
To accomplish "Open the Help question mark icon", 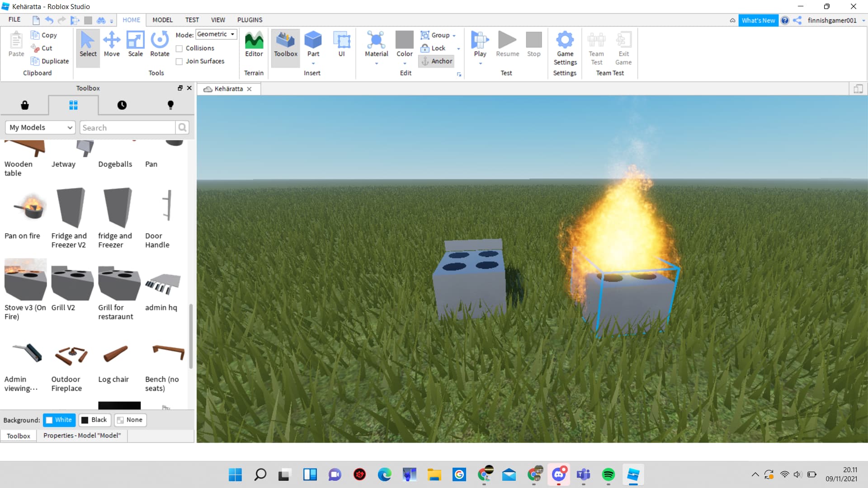I will tap(785, 20).
